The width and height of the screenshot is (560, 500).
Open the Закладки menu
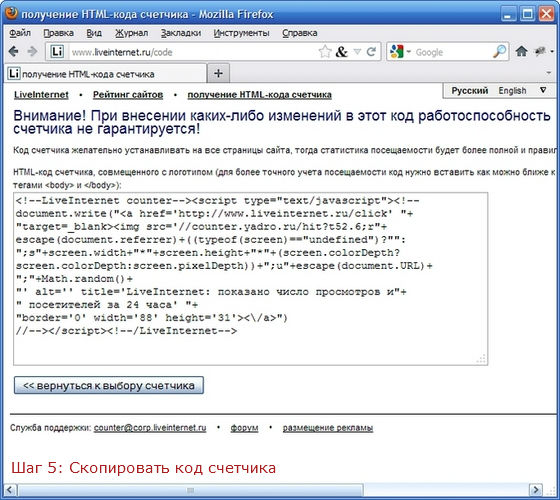click(181, 33)
